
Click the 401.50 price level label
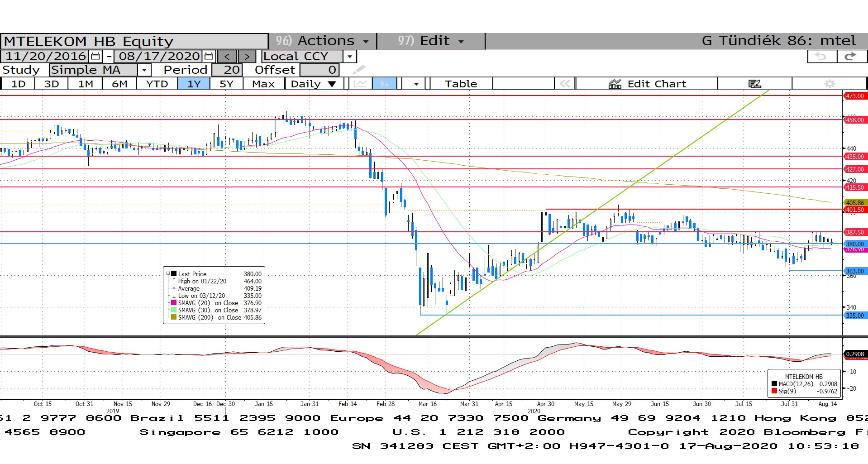(x=855, y=210)
